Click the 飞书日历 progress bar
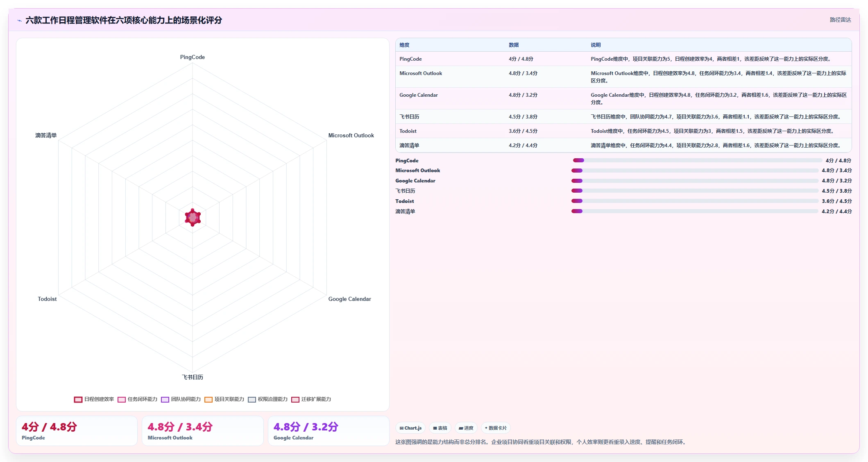The height and width of the screenshot is (462, 868). pyautogui.click(x=695, y=191)
